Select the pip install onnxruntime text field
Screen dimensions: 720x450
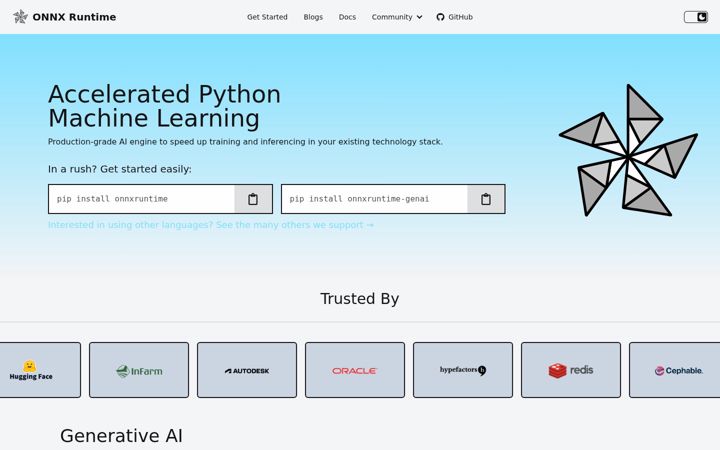(141, 199)
